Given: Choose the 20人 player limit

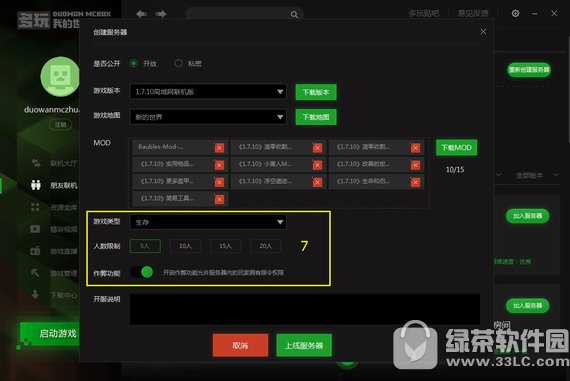Looking at the screenshot, I should click(265, 246).
